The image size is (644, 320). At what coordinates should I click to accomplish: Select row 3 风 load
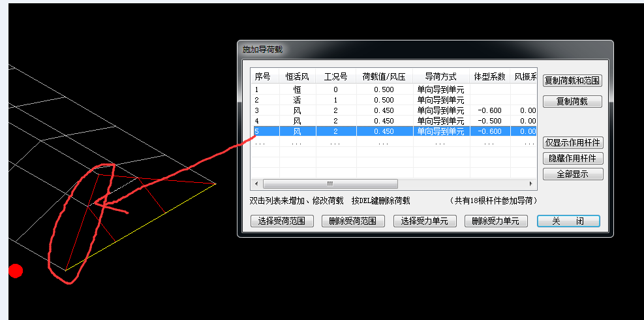point(394,110)
